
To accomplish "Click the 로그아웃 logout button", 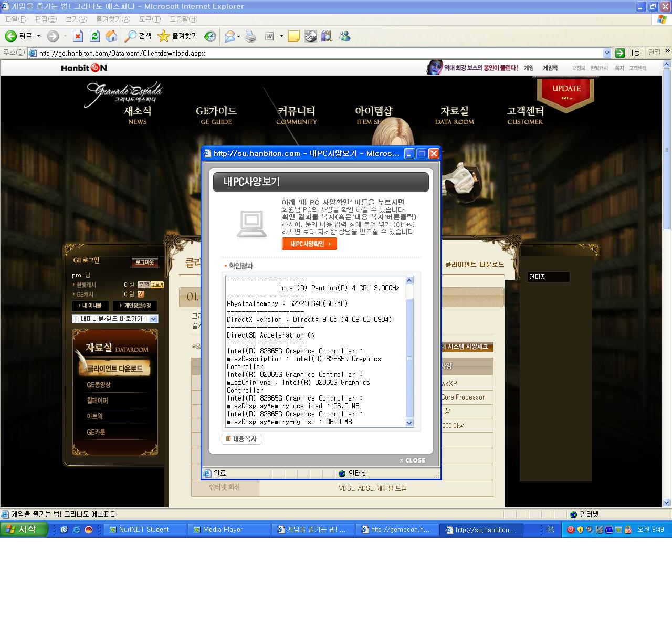I will click(x=145, y=262).
